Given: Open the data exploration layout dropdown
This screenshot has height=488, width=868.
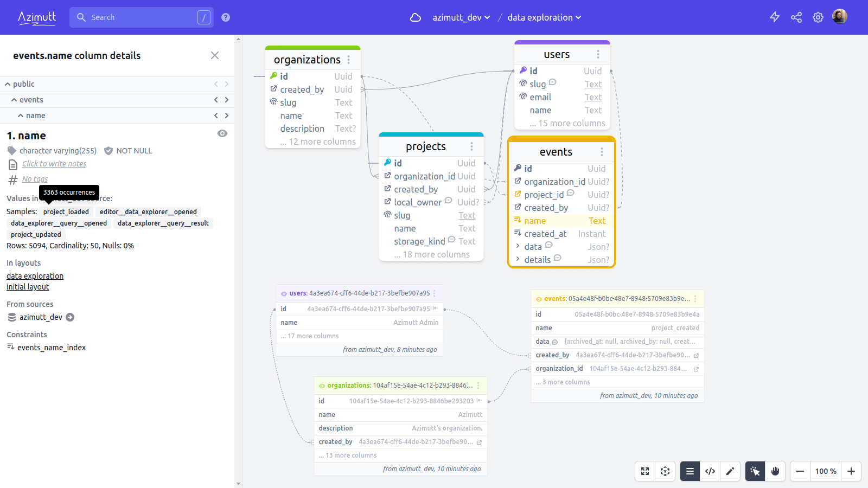Looking at the screenshot, I should (544, 17).
